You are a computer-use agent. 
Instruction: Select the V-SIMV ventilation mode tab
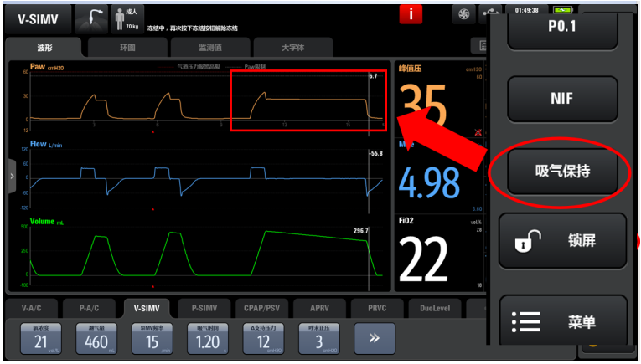pos(147,308)
